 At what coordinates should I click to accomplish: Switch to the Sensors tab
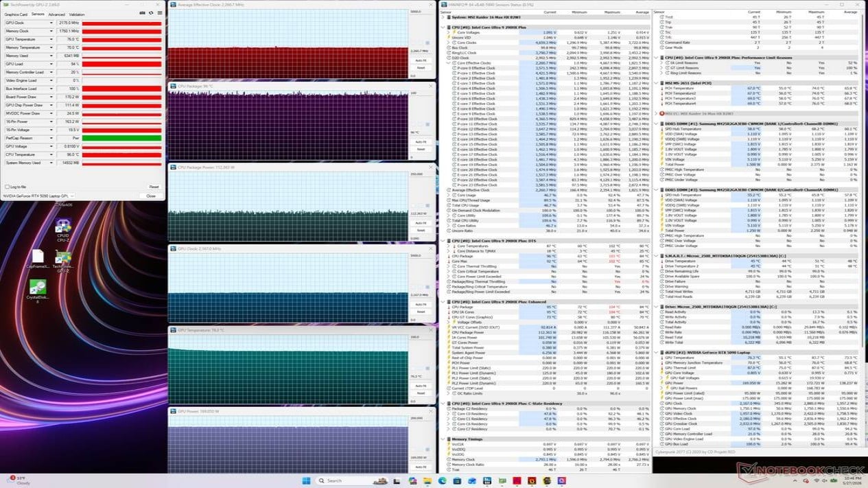(x=38, y=14)
